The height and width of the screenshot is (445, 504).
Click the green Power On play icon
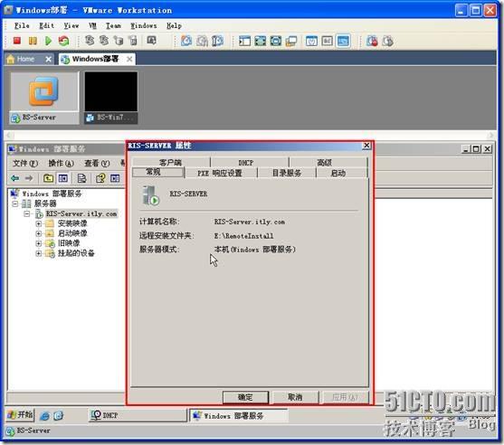coord(48,41)
